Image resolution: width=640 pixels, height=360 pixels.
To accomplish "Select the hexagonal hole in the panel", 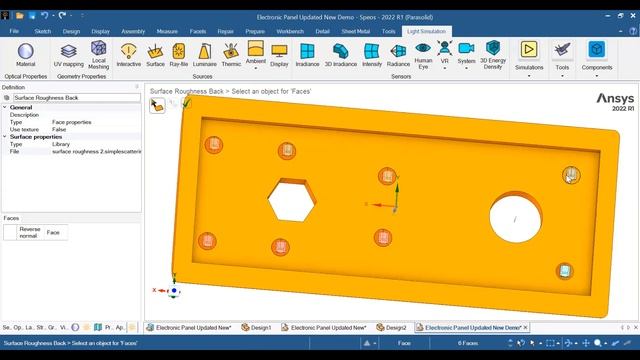I will tap(291, 200).
